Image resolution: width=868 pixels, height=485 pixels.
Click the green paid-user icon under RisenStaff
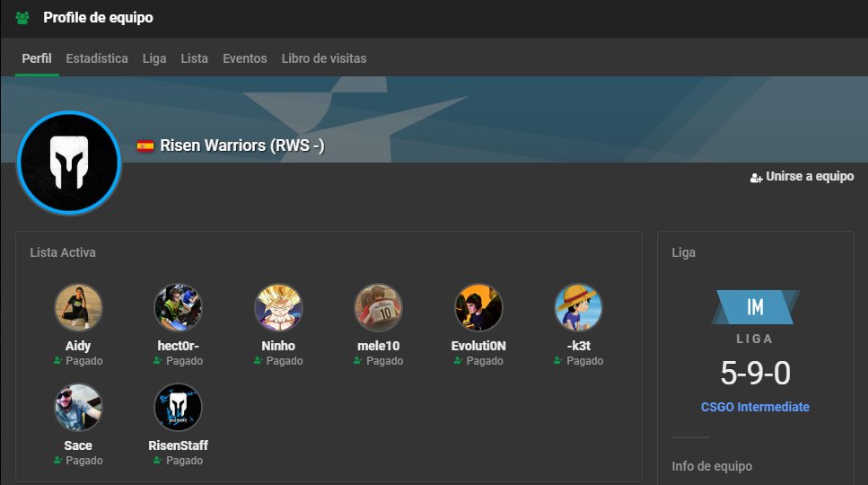tap(158, 461)
